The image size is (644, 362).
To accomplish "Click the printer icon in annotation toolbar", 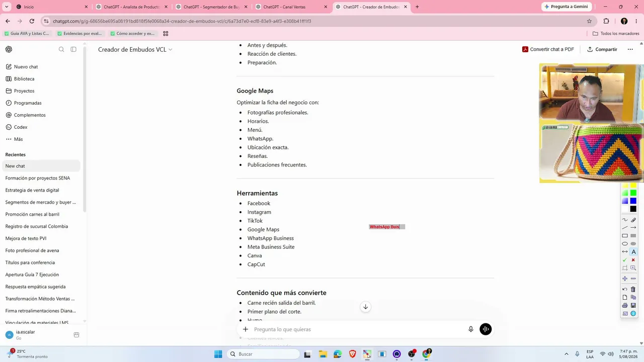I will [x=625, y=305].
